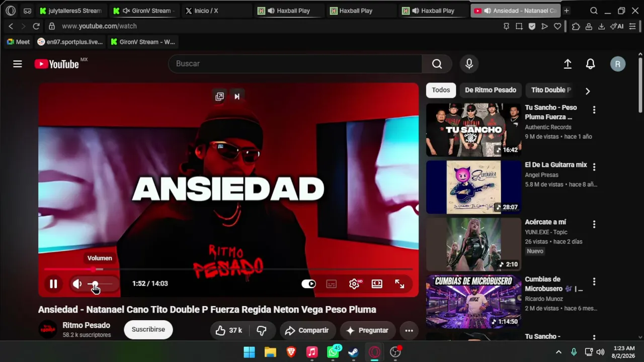Pop out the video with the detach icon

coord(219,97)
